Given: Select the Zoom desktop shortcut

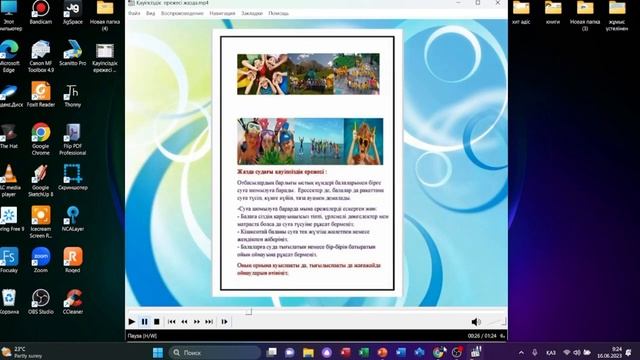Looking at the screenshot, I should pyautogui.click(x=41, y=260).
